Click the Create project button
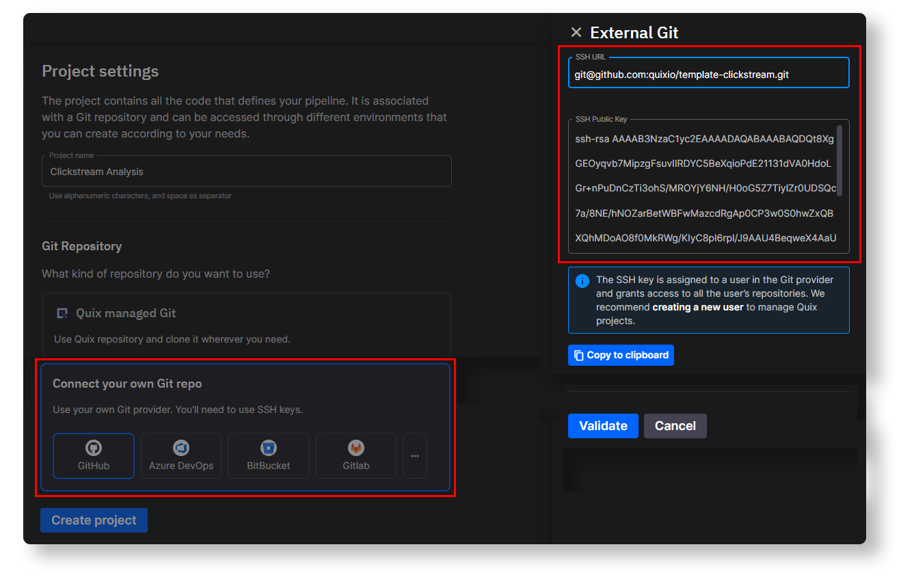Image resolution: width=914 pixels, height=588 pixels. (94, 520)
